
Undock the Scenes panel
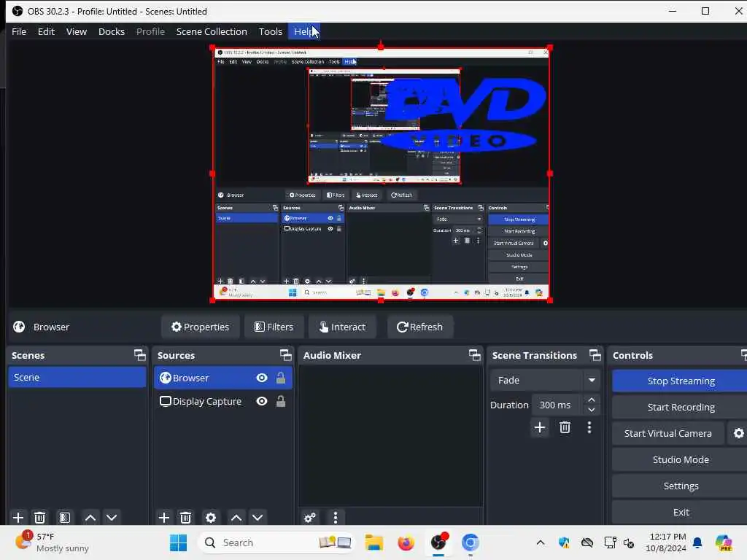tap(139, 355)
